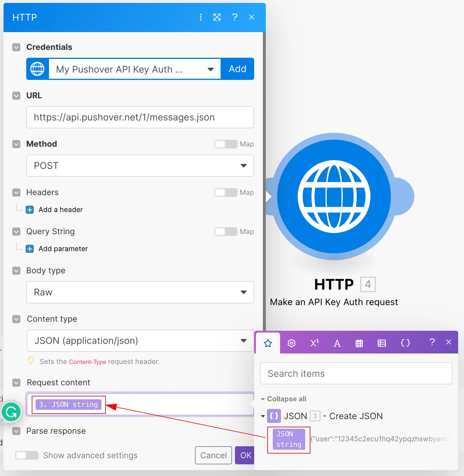The height and width of the screenshot is (476, 464).
Task: Open the Method POST dropdown
Action: (x=140, y=166)
